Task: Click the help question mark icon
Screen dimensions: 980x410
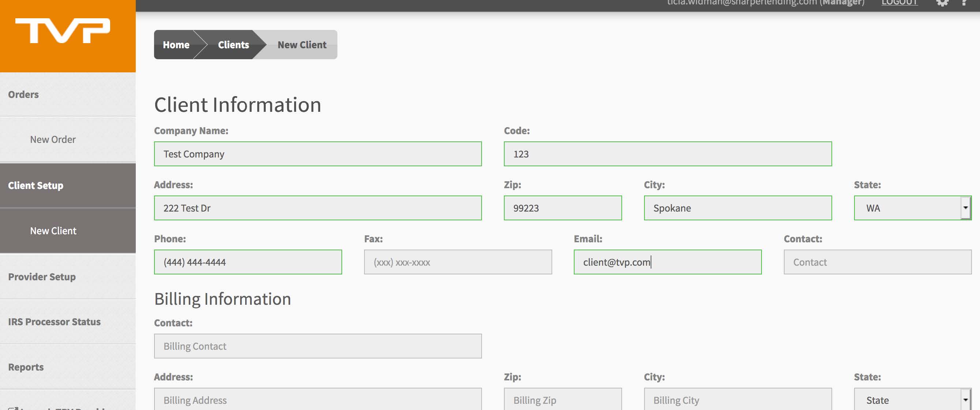Action: point(964,3)
